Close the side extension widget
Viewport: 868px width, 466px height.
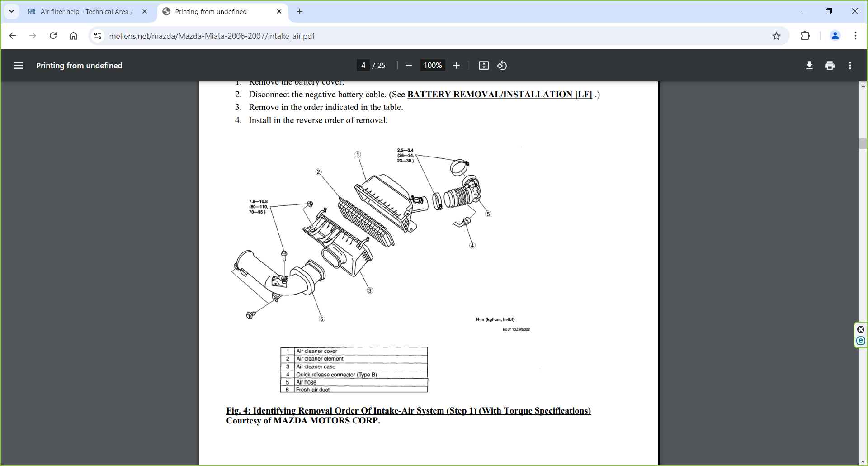[861, 329]
